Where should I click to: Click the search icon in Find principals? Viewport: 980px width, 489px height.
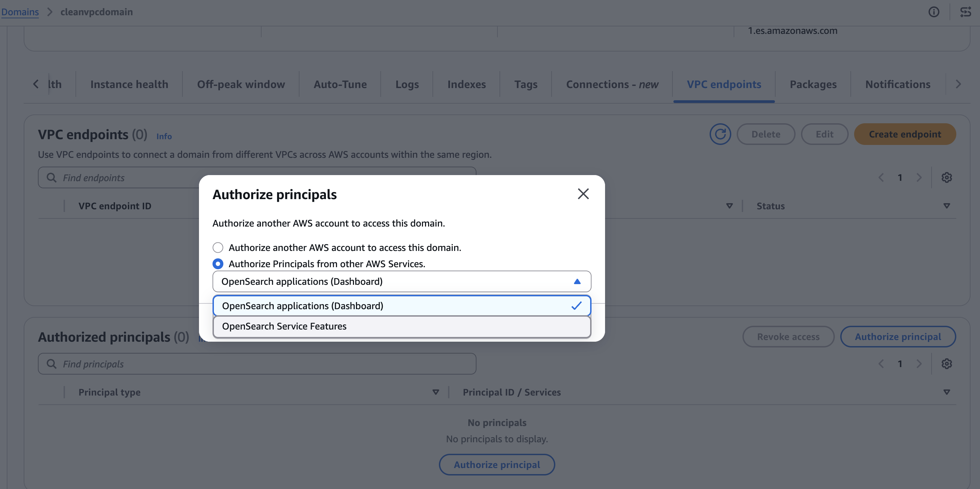51,364
